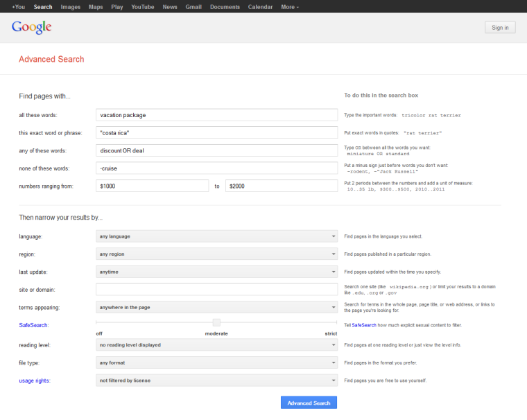The height and width of the screenshot is (420, 527).
Task: Click the 'miniature OR standard' example text
Action: click(x=378, y=154)
